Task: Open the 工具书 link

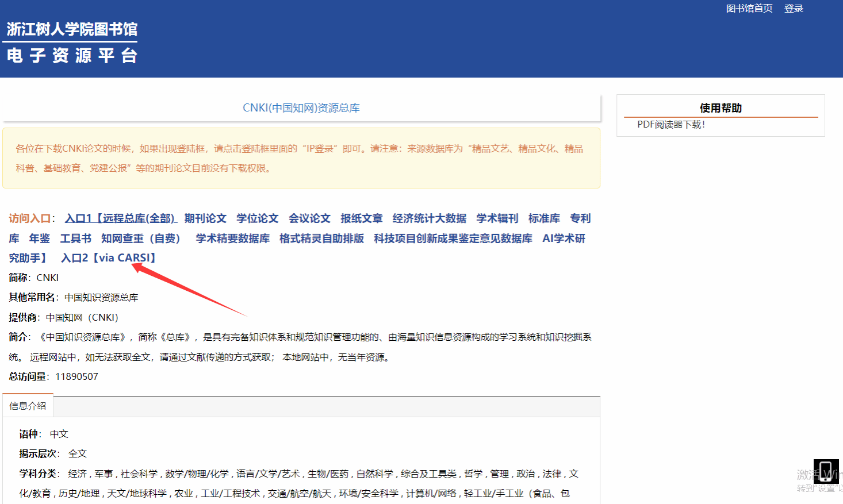Action: coord(76,238)
